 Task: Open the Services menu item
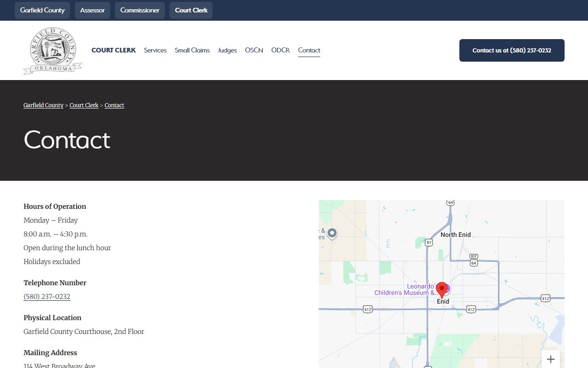pyautogui.click(x=155, y=50)
